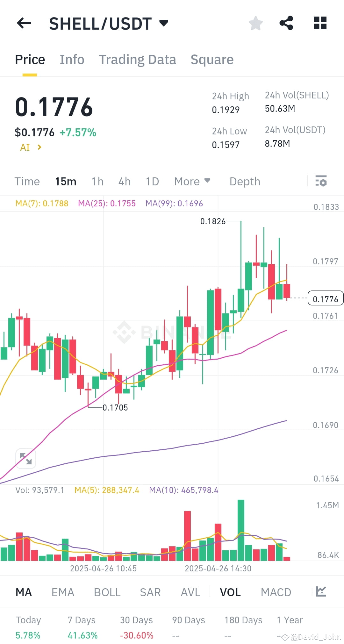Open the SHELL/USDT pair dropdown

pyautogui.click(x=163, y=23)
